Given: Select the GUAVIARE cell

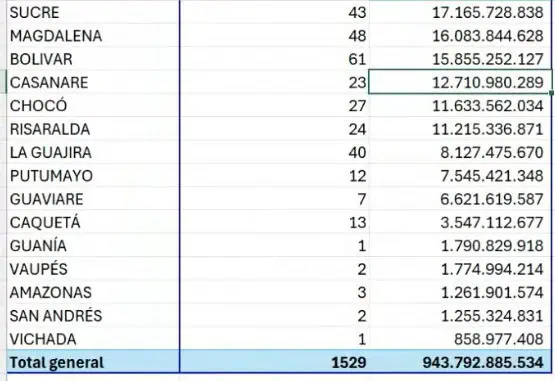Looking at the screenshot, I should point(93,199).
